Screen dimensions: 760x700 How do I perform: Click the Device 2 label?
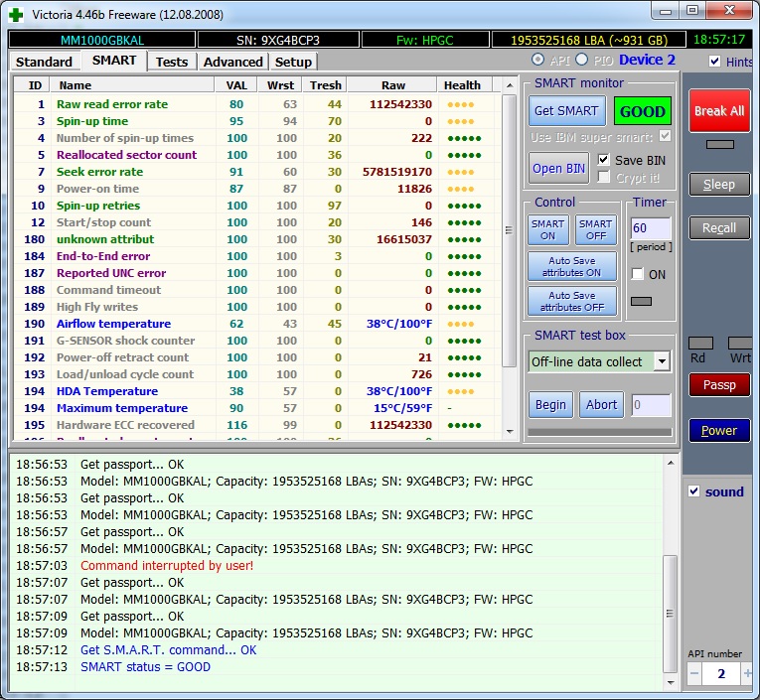tap(647, 60)
